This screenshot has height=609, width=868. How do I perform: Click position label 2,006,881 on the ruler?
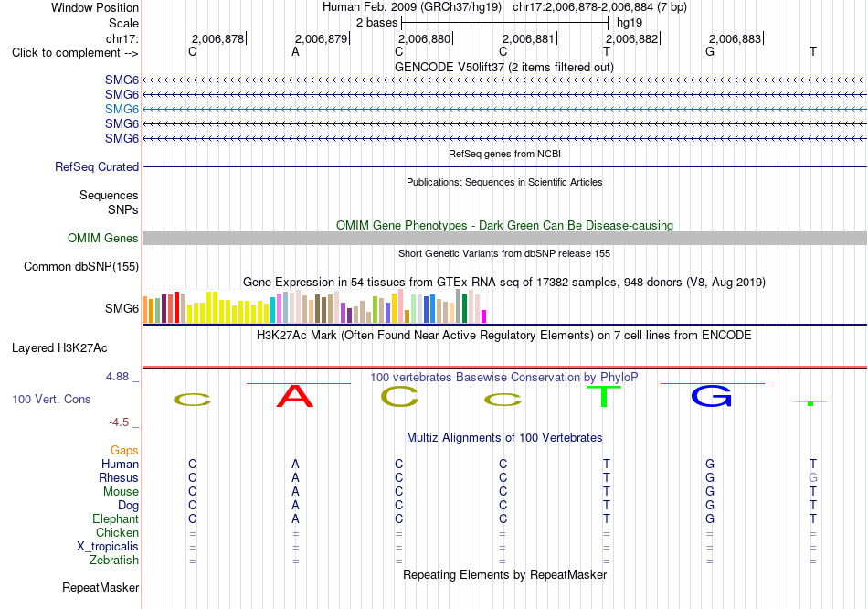[528, 38]
